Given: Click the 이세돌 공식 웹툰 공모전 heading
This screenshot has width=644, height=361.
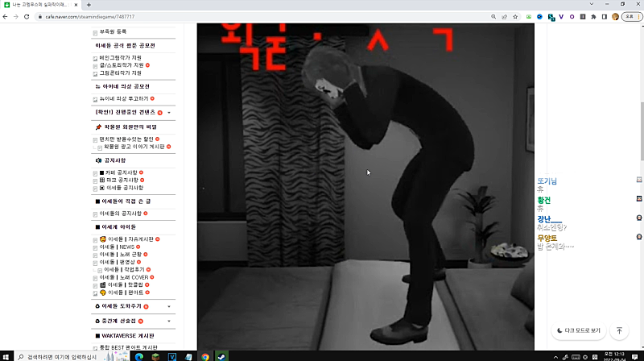Looking at the screenshot, I should tap(125, 46).
